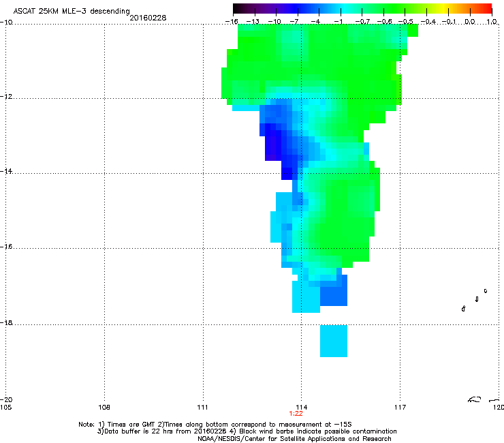Click the -0.6 color scale label
504x443 pixels.
pyautogui.click(x=384, y=22)
